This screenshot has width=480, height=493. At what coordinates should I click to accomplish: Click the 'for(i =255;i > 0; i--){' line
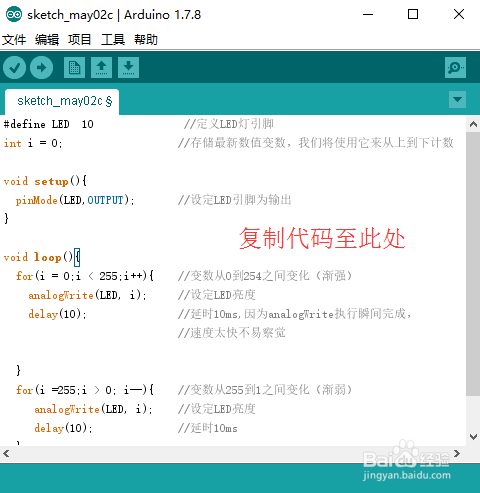tap(85, 390)
